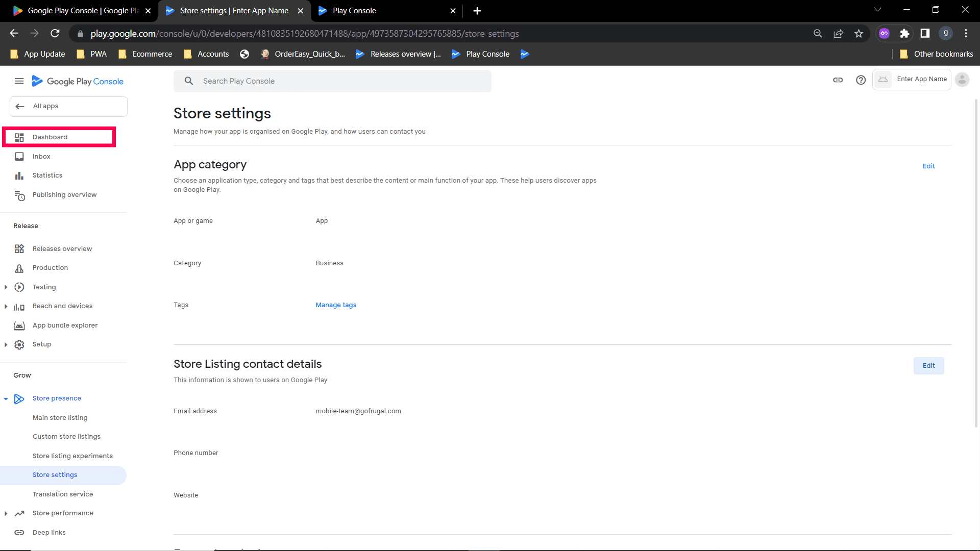Click the user account avatar icon
The image size is (980, 551).
point(962,80)
